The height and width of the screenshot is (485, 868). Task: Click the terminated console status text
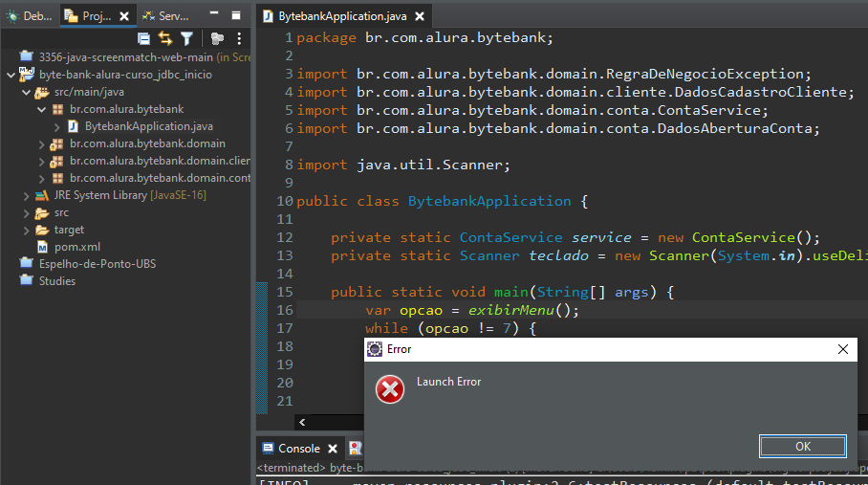point(292,468)
